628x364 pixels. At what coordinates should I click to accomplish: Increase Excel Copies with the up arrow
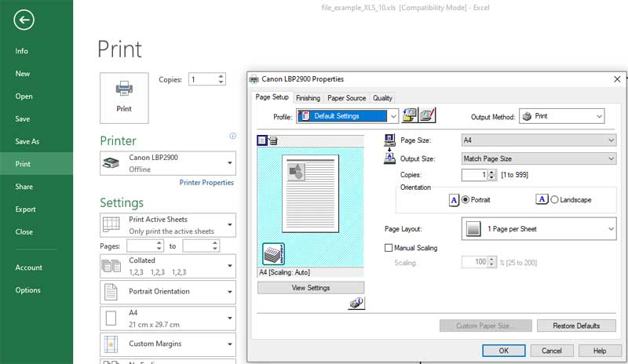tap(221, 76)
